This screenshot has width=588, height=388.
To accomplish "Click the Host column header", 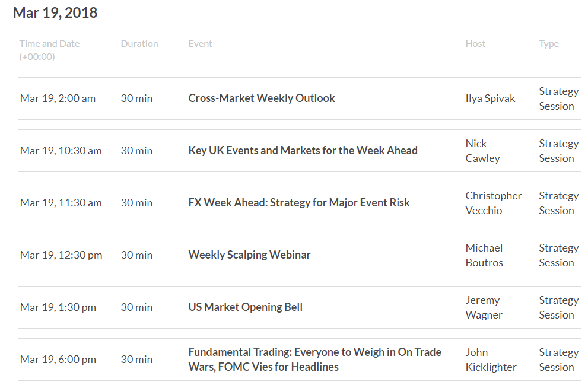I will click(x=475, y=44).
